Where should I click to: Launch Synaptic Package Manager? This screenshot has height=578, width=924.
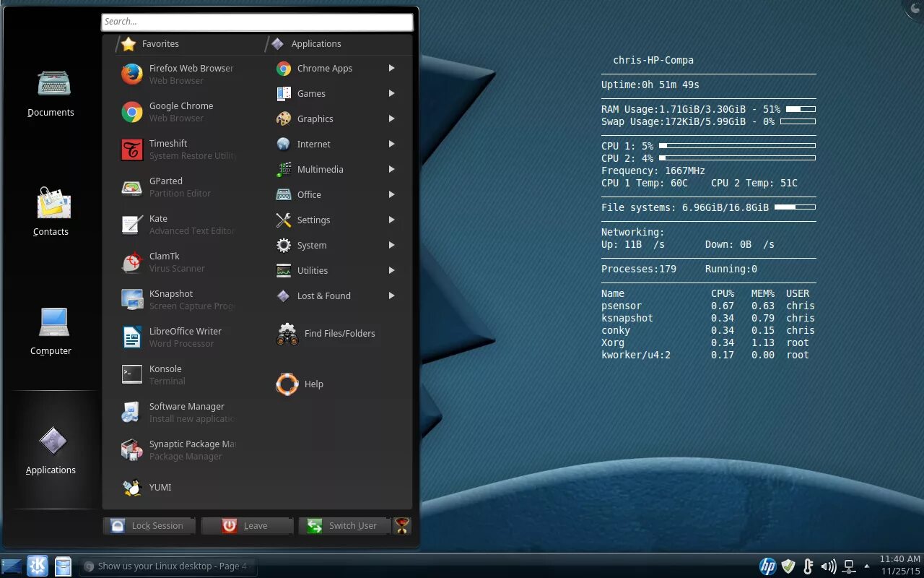tap(178, 449)
